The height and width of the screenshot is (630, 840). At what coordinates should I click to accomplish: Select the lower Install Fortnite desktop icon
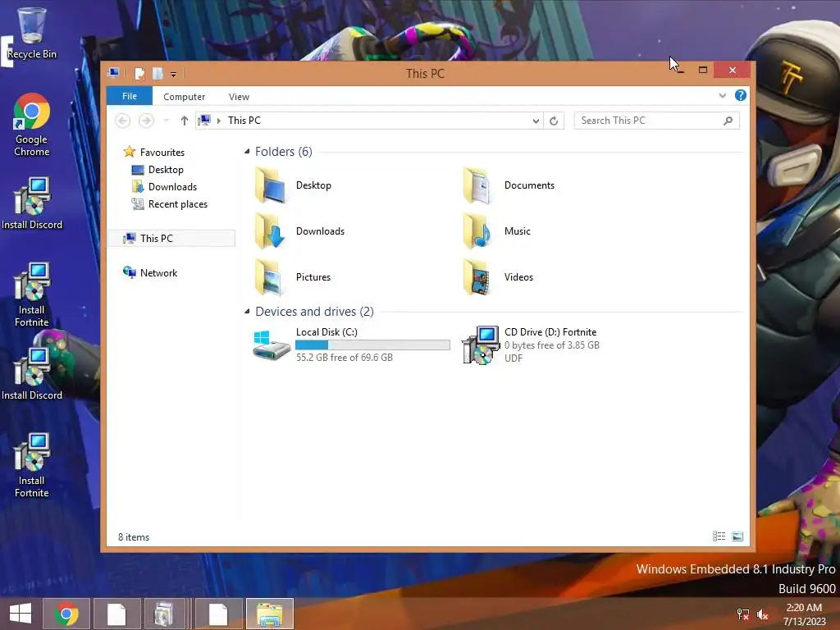click(x=32, y=465)
